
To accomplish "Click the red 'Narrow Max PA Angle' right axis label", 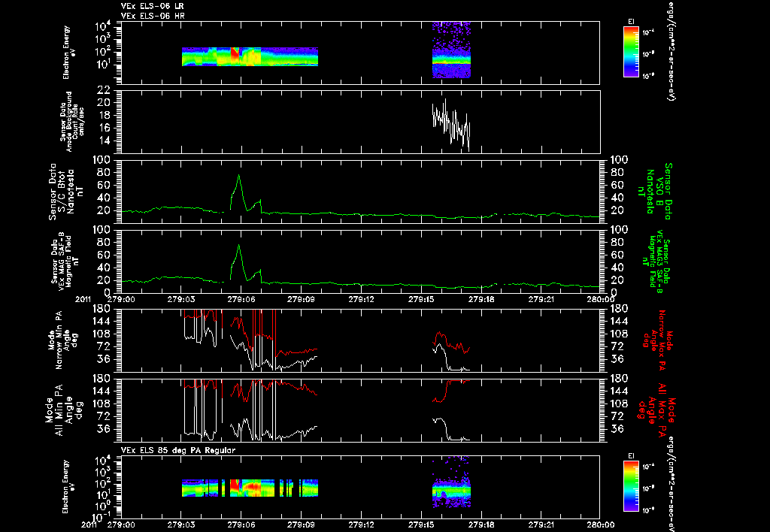I will [658, 340].
